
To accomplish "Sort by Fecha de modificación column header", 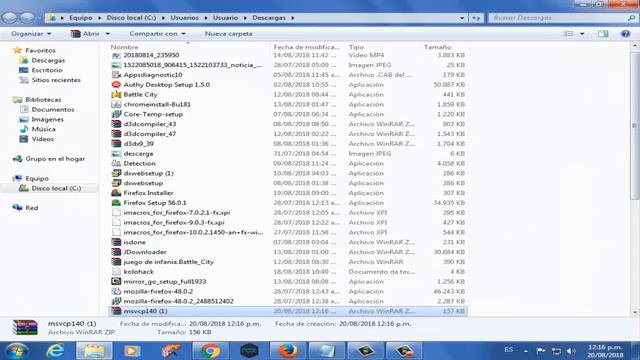I will (306, 47).
